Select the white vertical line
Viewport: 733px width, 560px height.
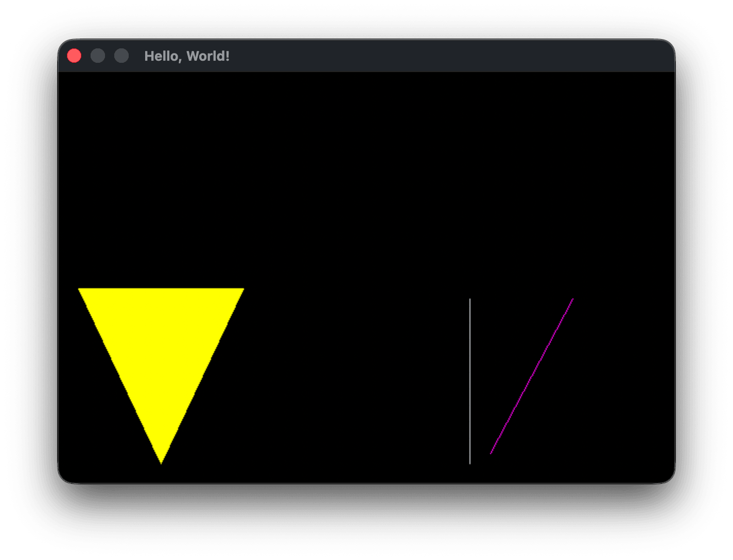point(470,381)
